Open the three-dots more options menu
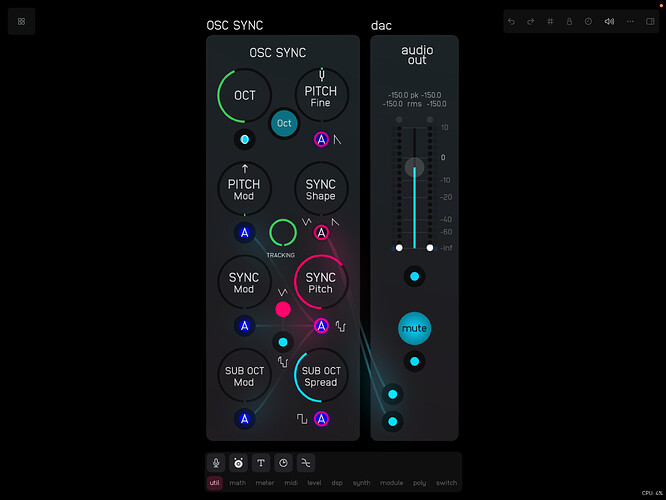Image resolution: width=666 pixels, height=500 pixels. [630, 21]
